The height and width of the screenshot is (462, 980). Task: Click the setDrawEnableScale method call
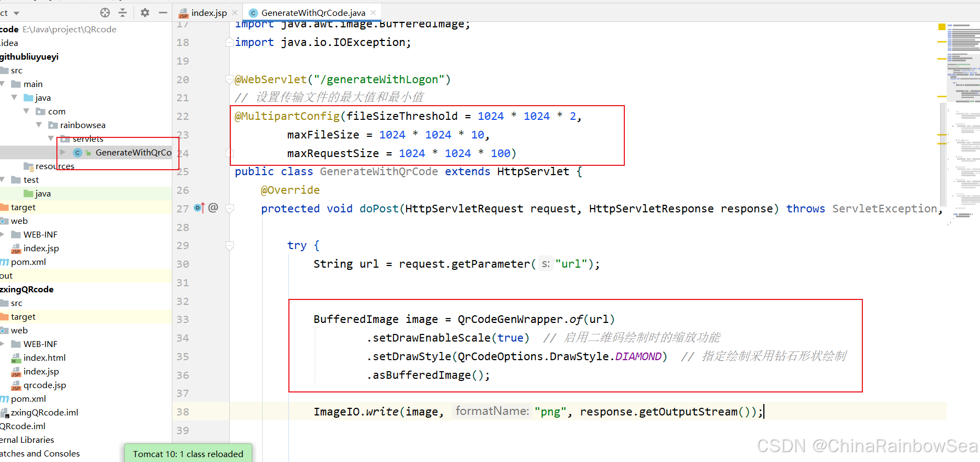[x=432, y=338]
